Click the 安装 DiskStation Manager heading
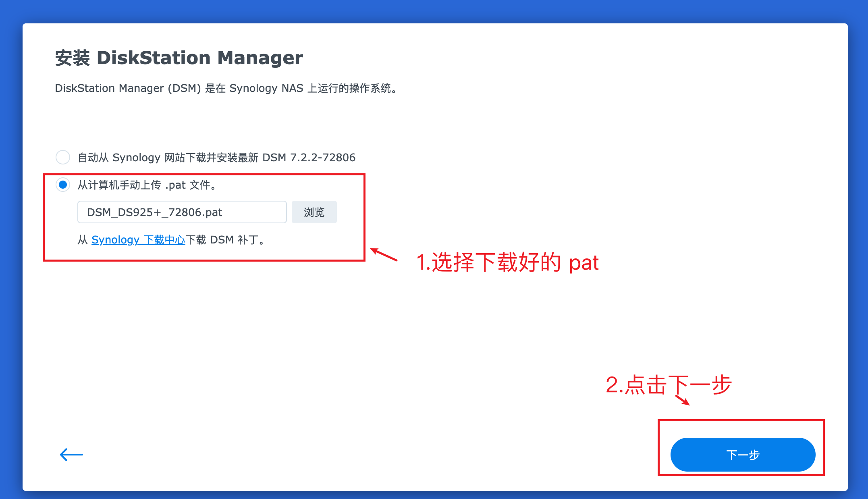This screenshot has width=868, height=499. [179, 58]
